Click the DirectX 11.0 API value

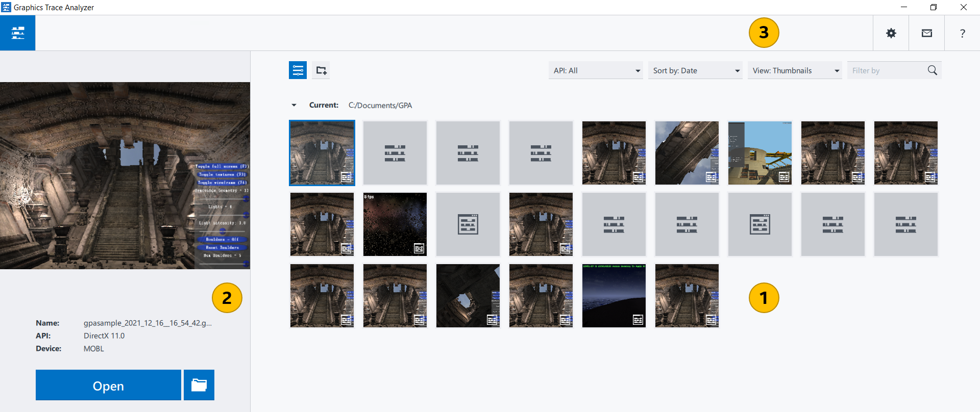pos(104,336)
